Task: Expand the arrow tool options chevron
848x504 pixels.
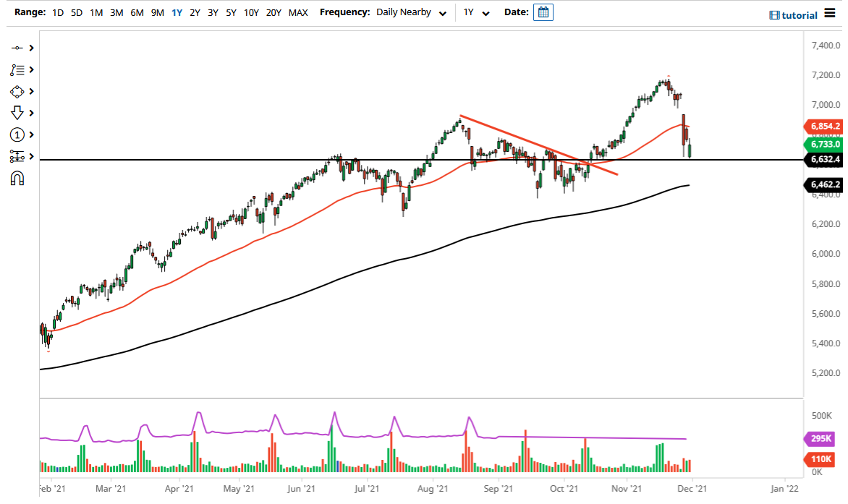Action: 31,113
